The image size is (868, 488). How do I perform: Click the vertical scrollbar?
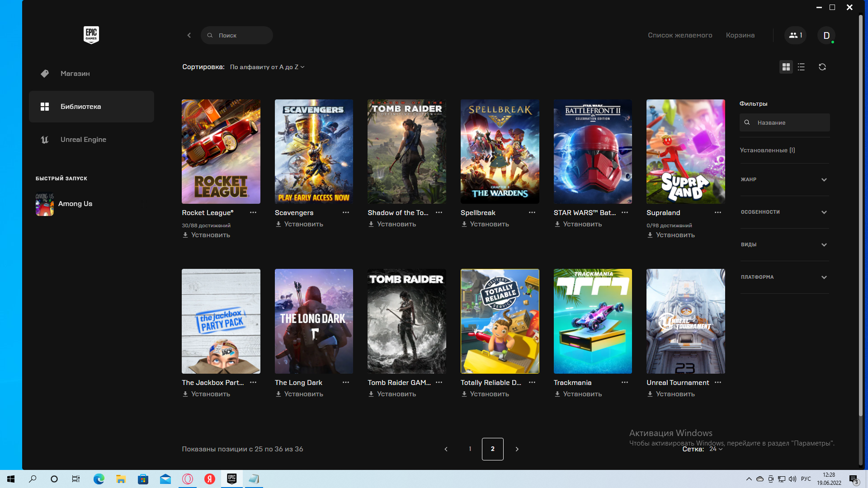click(x=861, y=216)
